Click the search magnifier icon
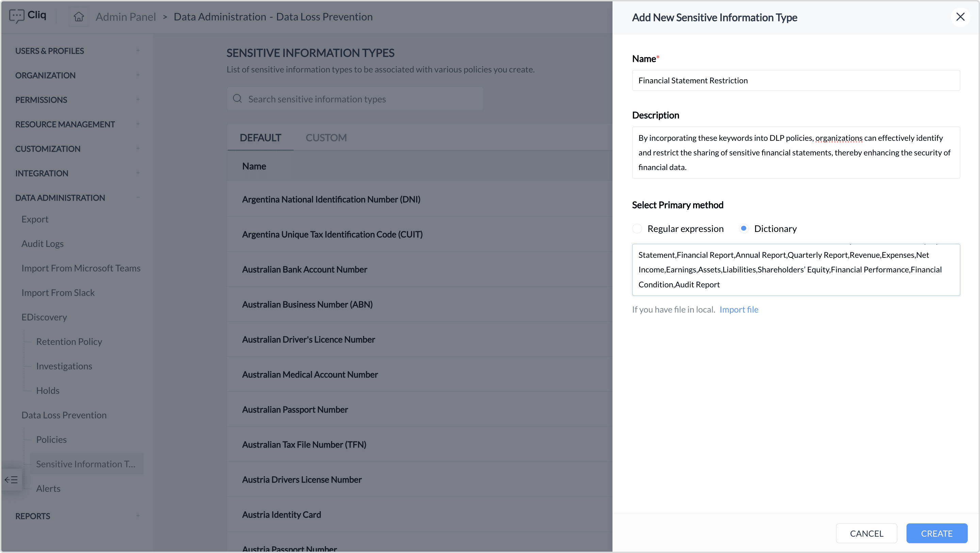The height and width of the screenshot is (553, 980). tap(238, 99)
